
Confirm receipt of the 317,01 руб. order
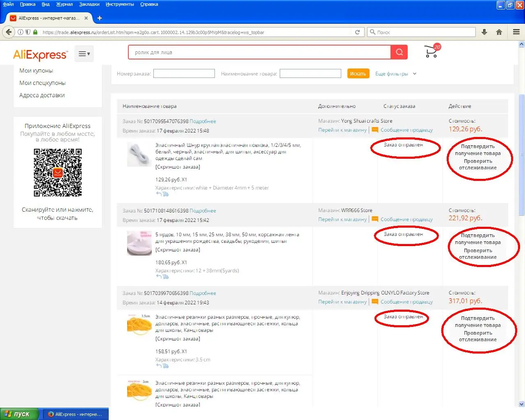478,322
